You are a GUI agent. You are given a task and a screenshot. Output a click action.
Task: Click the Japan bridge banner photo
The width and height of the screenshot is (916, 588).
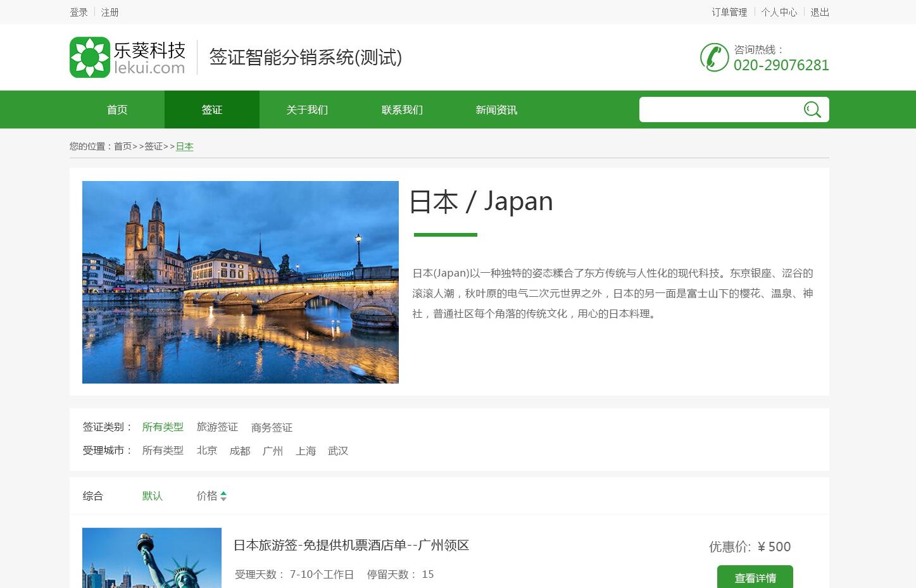coord(240,282)
